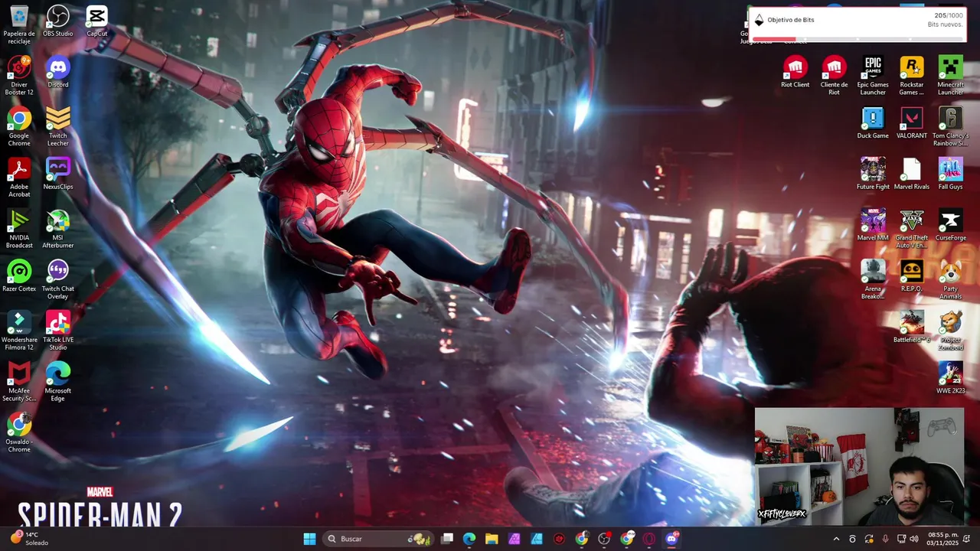The width and height of the screenshot is (980, 551).
Task: Open Twitch Leecher shortcut
Action: [58, 126]
